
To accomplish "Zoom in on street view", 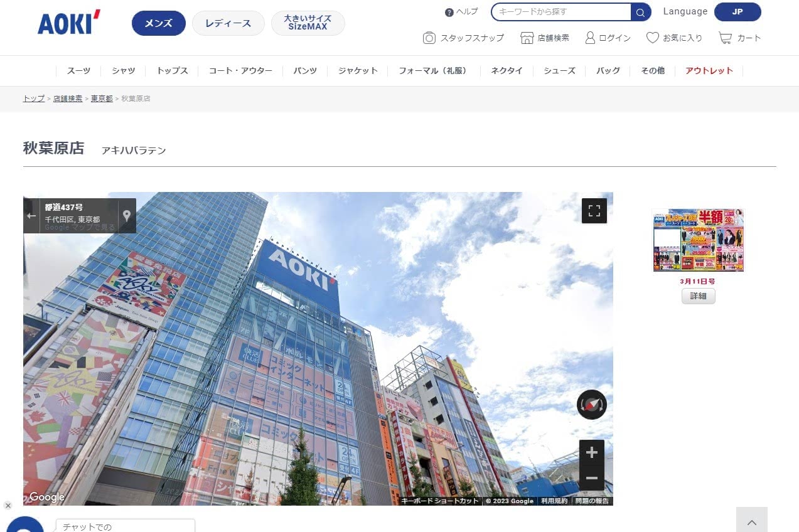I will [x=592, y=452].
